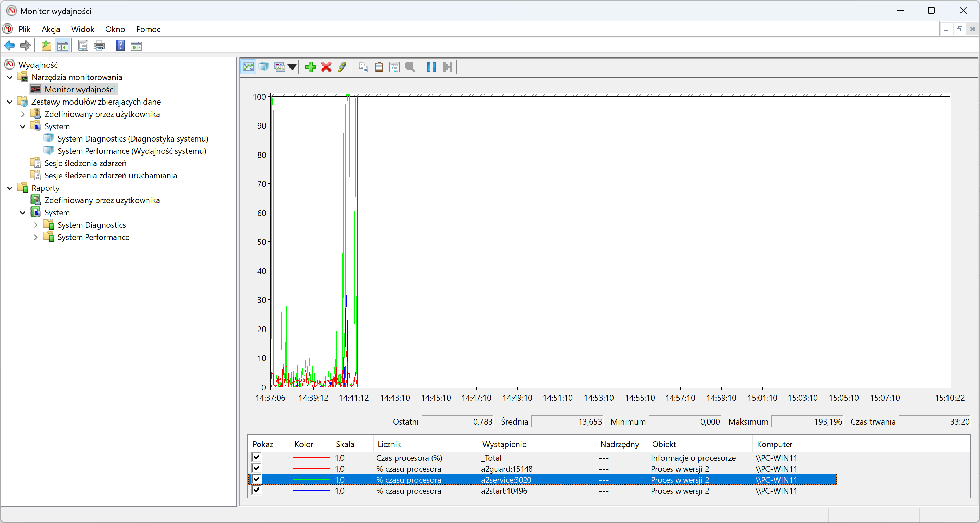This screenshot has width=980, height=523.
Task: Click the Paste counter list clipboard icon
Action: pyautogui.click(x=379, y=67)
